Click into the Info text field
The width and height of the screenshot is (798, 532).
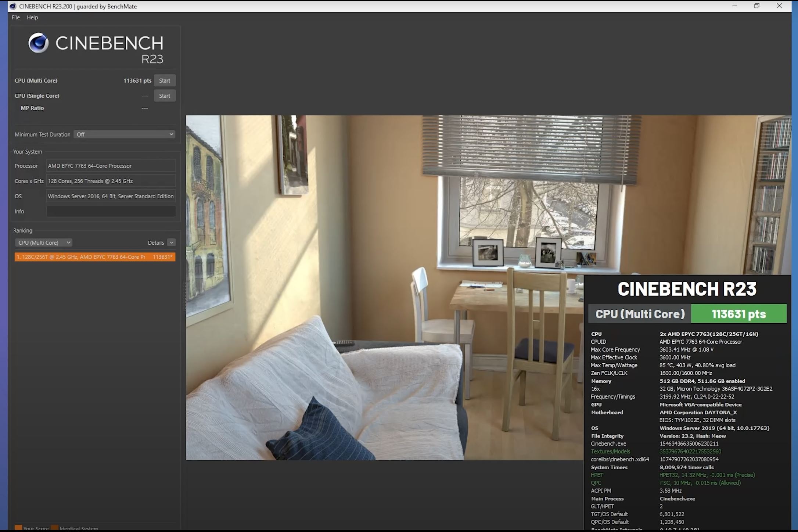click(111, 211)
